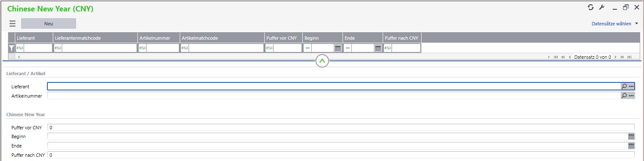Sort by Lieferant column header
Screen dimensions: 644x161
click(x=34, y=38)
